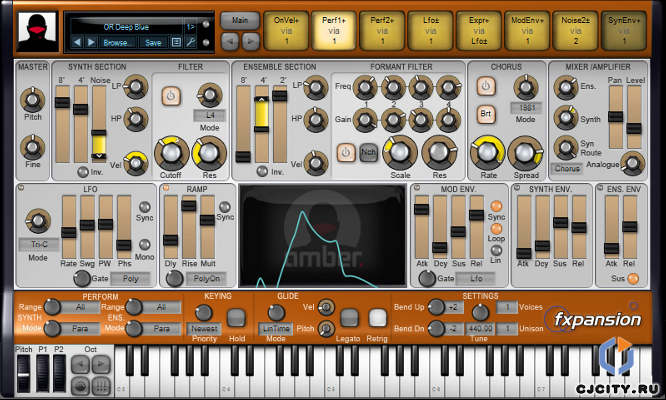Image resolution: width=666 pixels, height=400 pixels.
Task: Select the next preset arrow
Action: [91, 42]
